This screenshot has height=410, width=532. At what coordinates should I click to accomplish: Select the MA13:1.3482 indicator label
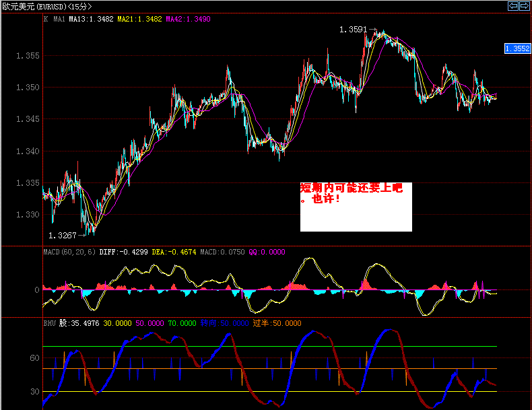point(92,19)
